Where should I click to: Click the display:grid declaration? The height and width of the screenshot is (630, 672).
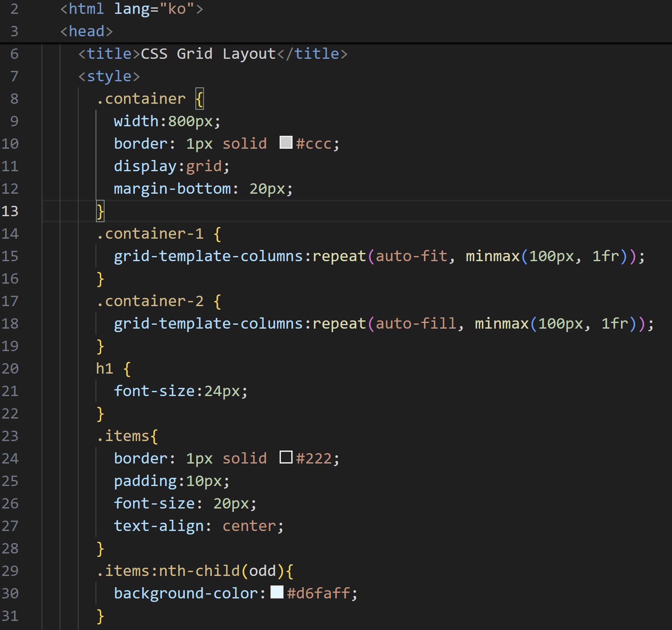pyautogui.click(x=171, y=166)
